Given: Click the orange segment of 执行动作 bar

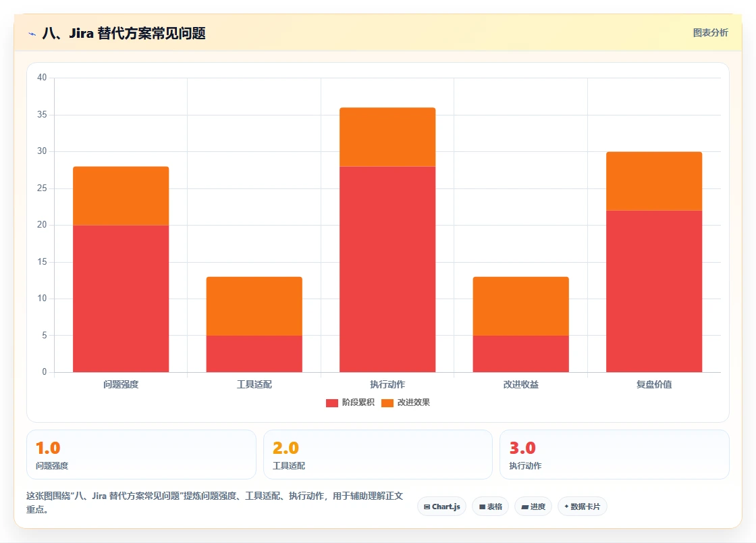Looking at the screenshot, I should (x=387, y=137).
